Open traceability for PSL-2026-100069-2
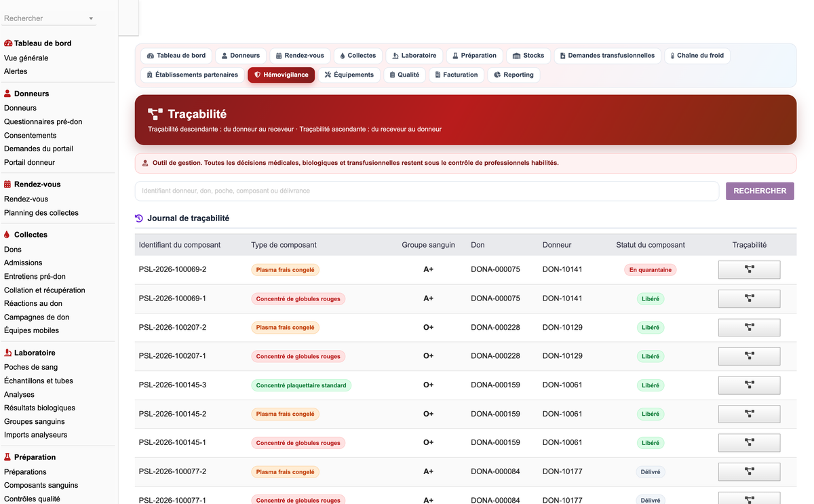 749,269
